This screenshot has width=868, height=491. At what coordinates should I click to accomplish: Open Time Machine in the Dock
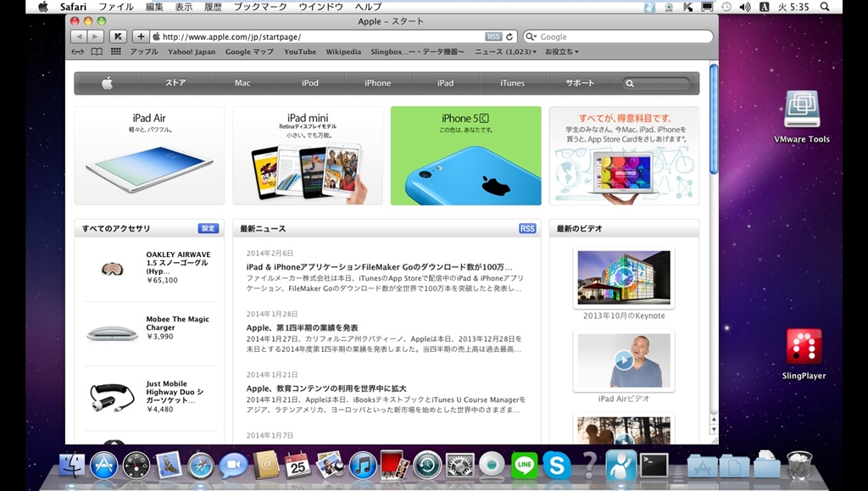pos(427,465)
